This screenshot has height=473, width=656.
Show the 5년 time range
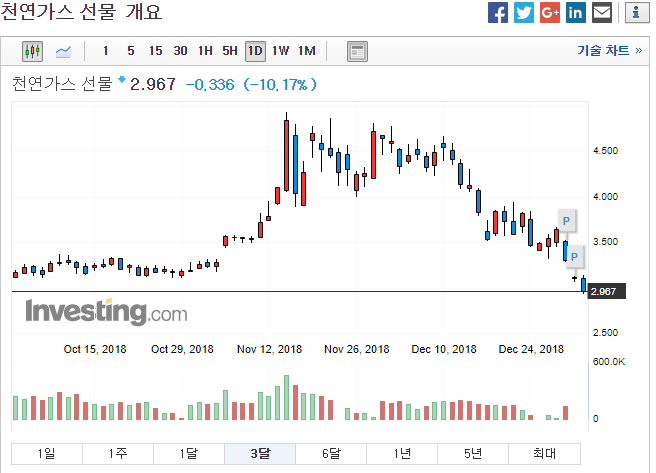click(473, 453)
